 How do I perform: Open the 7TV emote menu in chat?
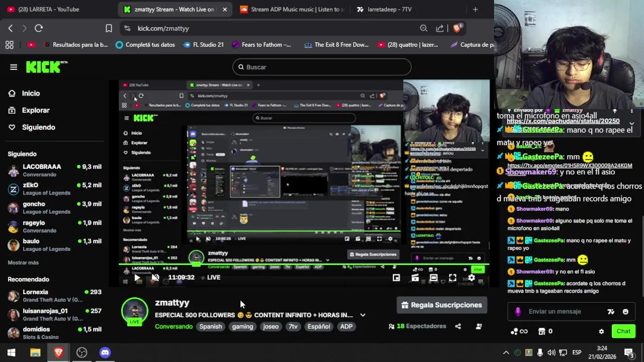click(611, 312)
